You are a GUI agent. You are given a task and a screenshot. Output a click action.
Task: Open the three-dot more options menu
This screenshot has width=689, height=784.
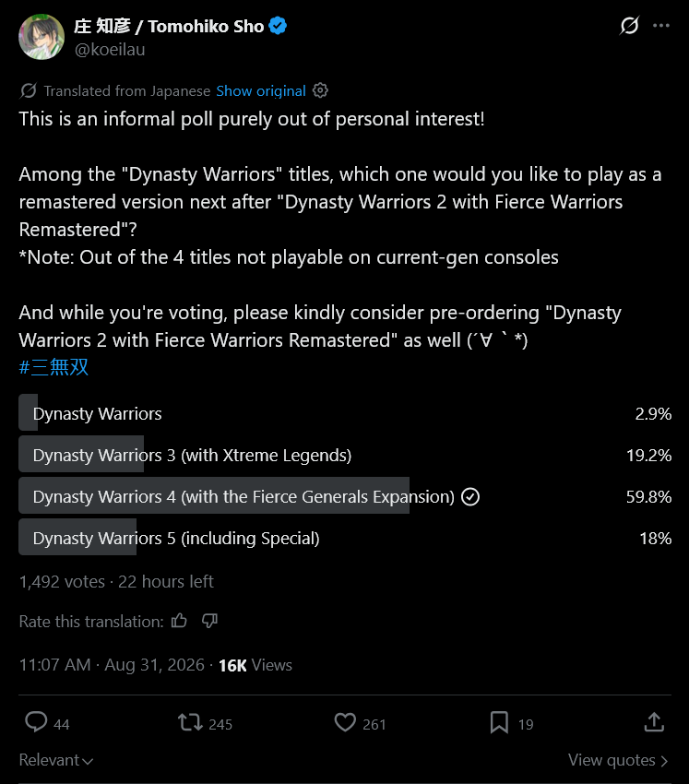click(x=661, y=25)
